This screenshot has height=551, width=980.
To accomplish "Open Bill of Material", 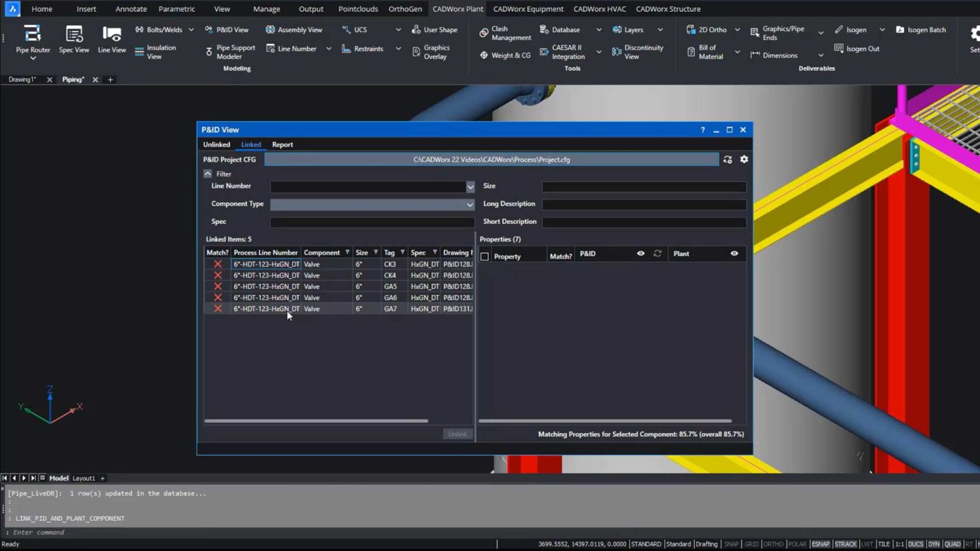I will pos(705,52).
